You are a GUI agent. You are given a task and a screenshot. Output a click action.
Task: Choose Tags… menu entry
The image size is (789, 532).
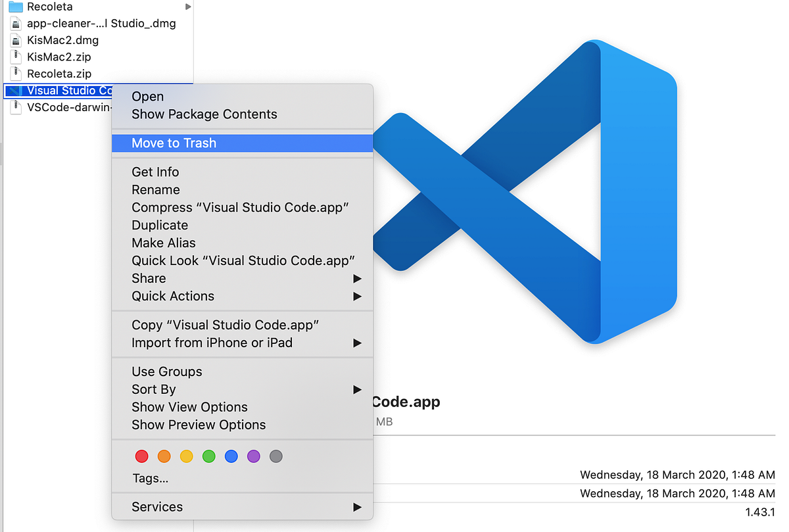[243, 479]
